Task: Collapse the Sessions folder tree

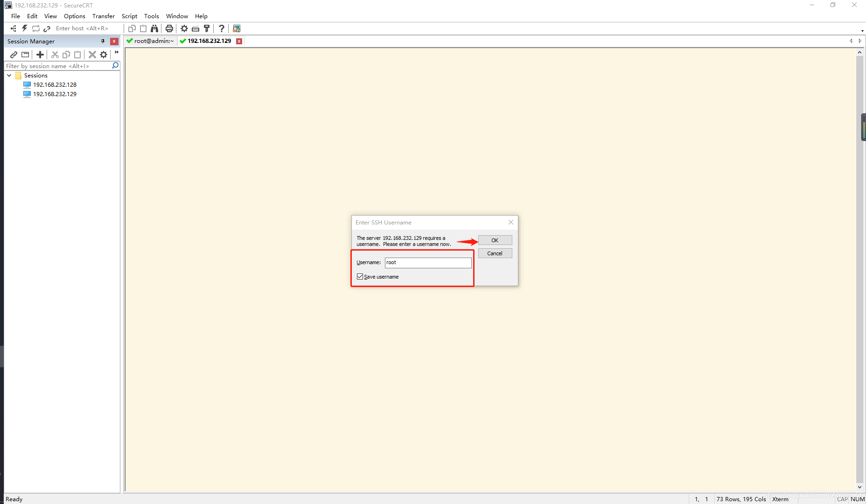Action: point(9,75)
